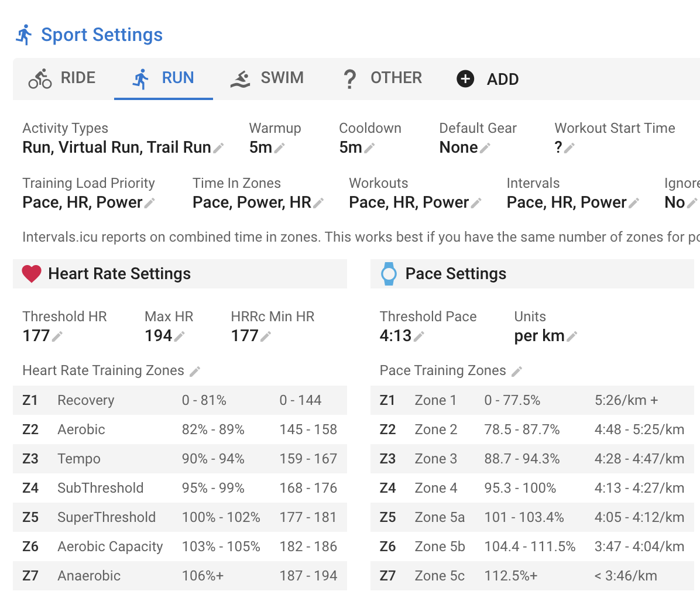Image resolution: width=700 pixels, height=598 pixels.
Task: Click the pencil icon next to Activity Types
Action: 218,148
